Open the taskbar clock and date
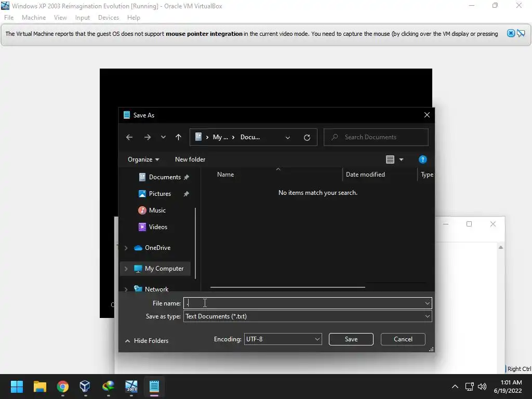Viewport: 532px width, 399px height. tap(508, 387)
